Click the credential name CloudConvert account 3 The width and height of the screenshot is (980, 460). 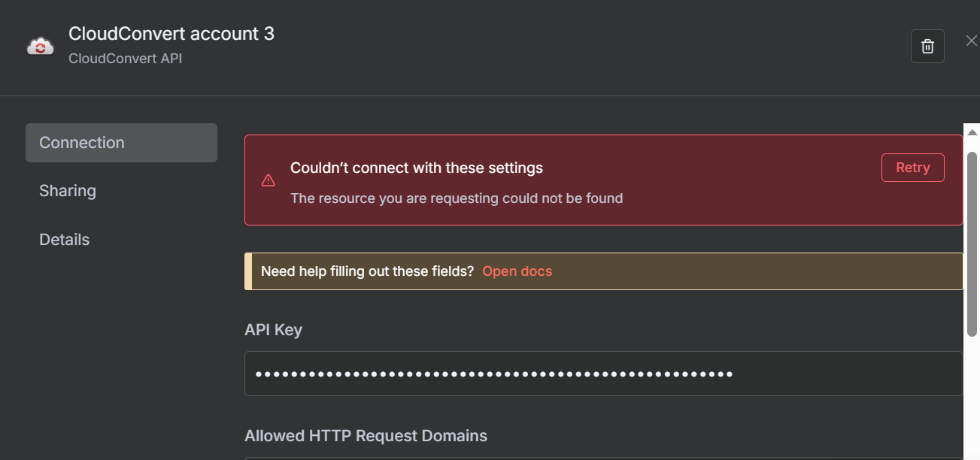[171, 34]
